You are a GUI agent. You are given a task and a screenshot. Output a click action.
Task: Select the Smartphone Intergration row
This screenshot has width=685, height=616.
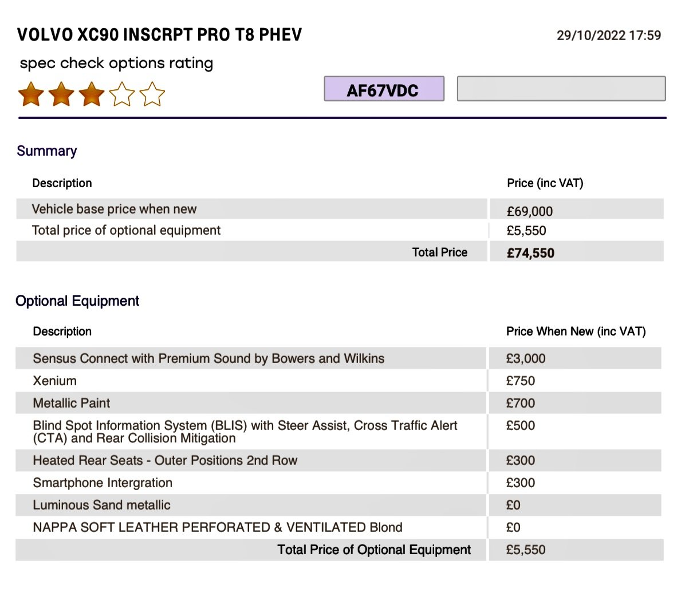(x=338, y=483)
